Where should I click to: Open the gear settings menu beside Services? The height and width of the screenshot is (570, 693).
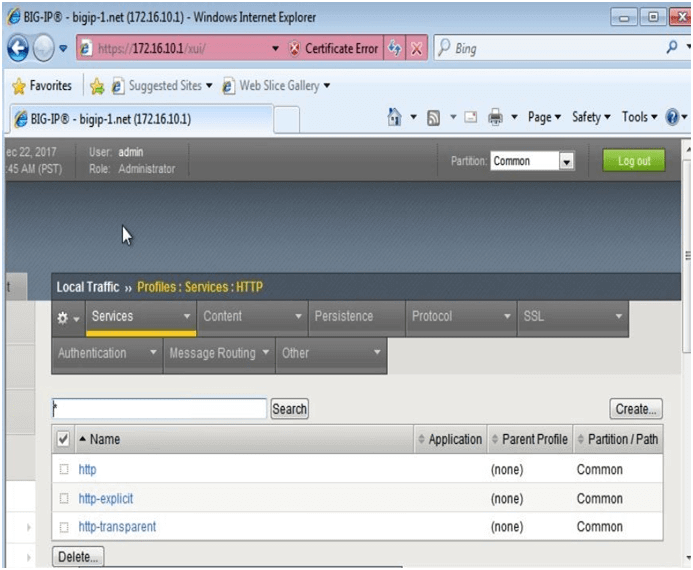click(68, 317)
